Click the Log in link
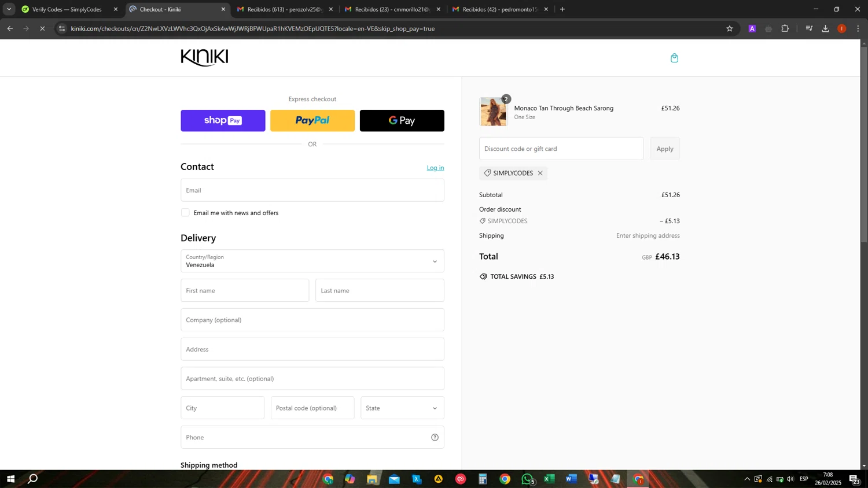868x488 pixels. pyautogui.click(x=435, y=168)
